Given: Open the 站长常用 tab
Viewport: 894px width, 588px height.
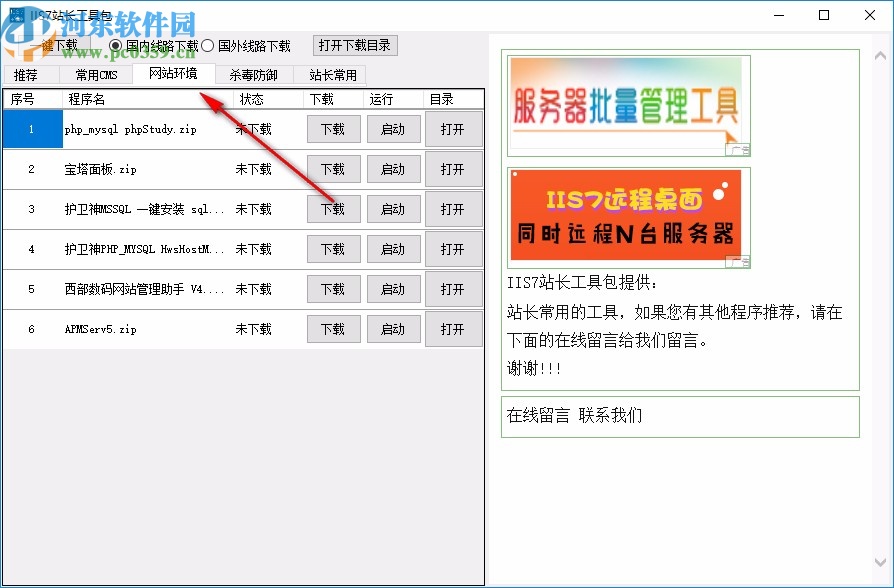Looking at the screenshot, I should (x=329, y=73).
